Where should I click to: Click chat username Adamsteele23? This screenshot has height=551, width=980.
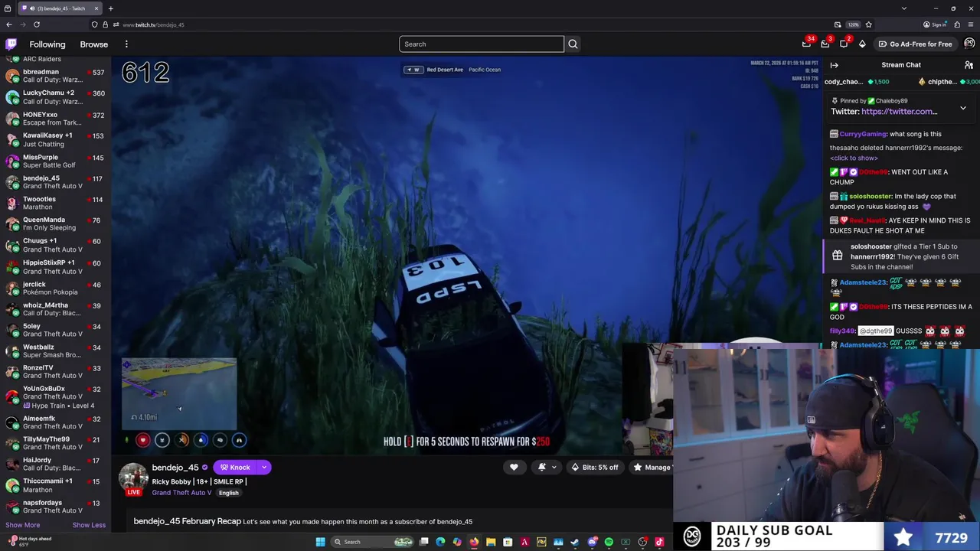point(862,282)
